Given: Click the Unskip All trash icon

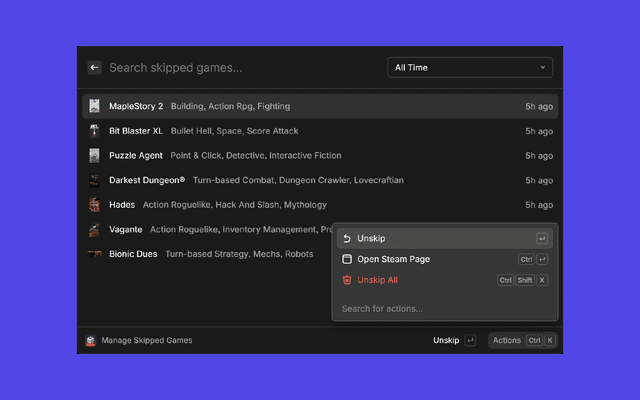Looking at the screenshot, I should [x=347, y=280].
